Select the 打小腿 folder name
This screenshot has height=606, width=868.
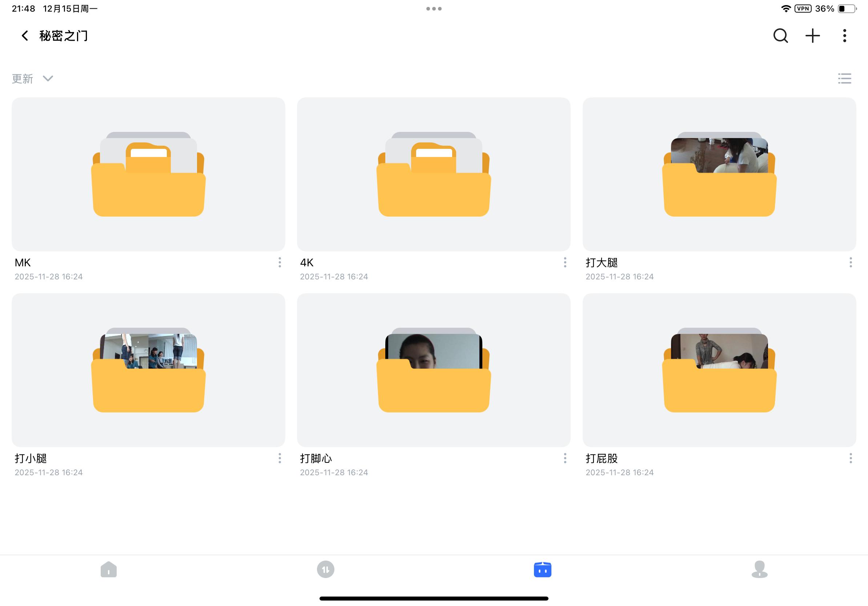click(31, 458)
